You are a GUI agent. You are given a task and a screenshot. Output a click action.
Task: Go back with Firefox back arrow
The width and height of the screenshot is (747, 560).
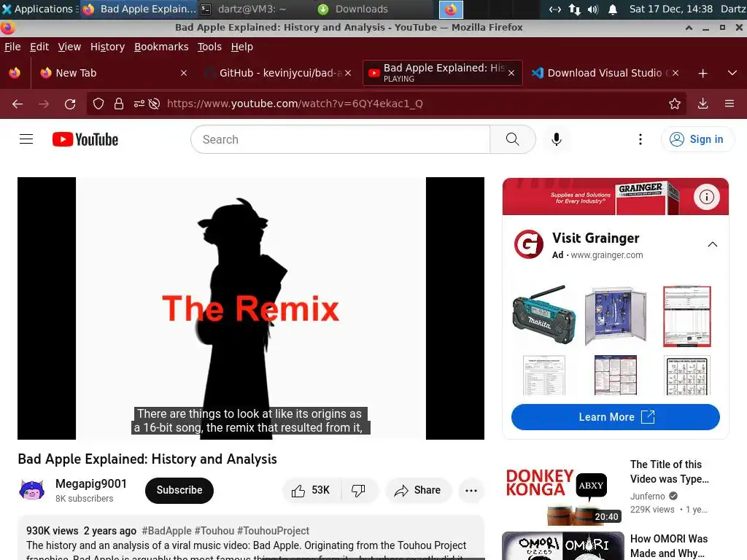(18, 104)
